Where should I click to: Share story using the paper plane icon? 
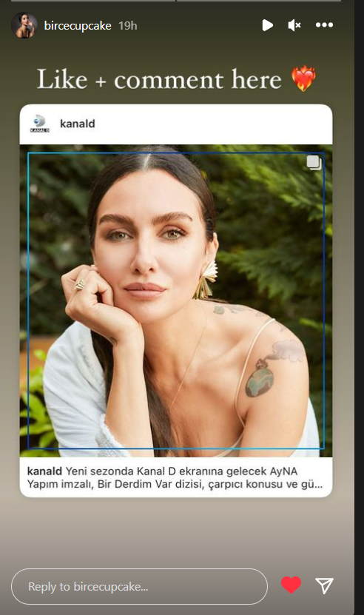click(324, 585)
